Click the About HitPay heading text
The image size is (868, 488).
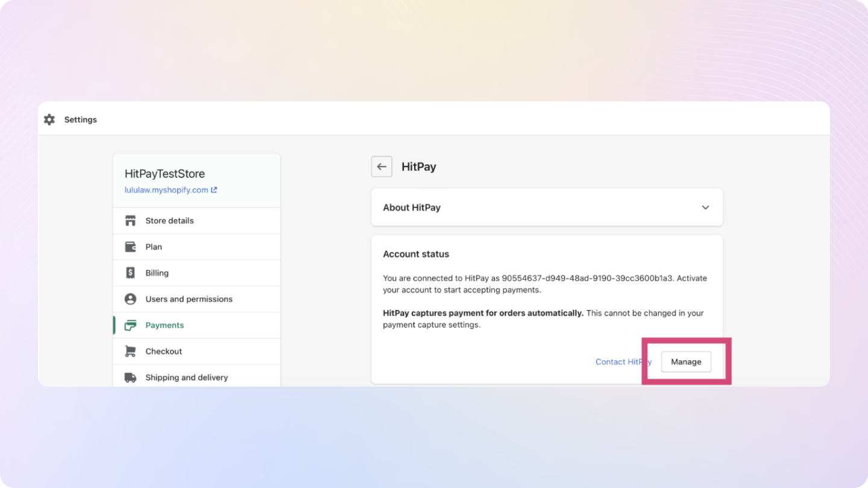click(412, 208)
